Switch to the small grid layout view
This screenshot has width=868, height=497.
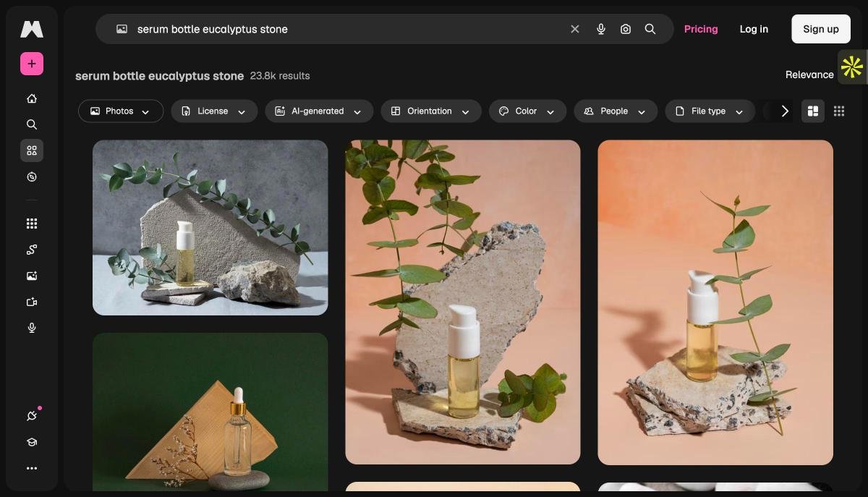tap(839, 111)
